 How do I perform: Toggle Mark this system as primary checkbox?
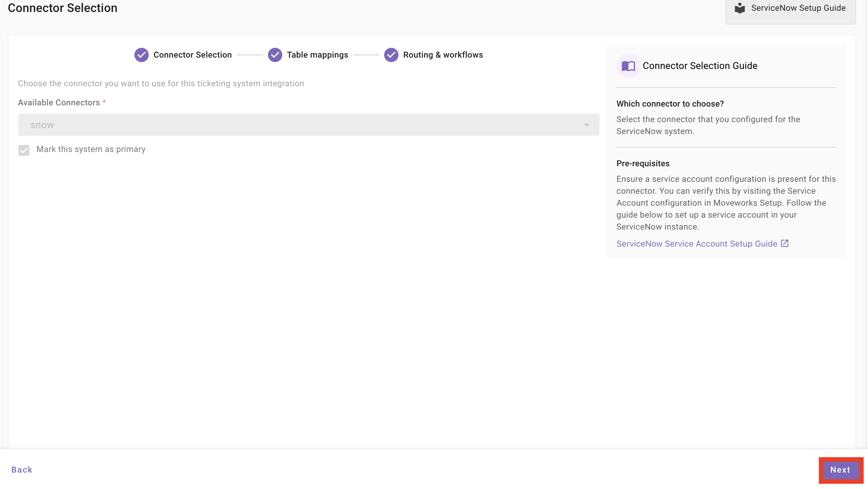click(24, 150)
